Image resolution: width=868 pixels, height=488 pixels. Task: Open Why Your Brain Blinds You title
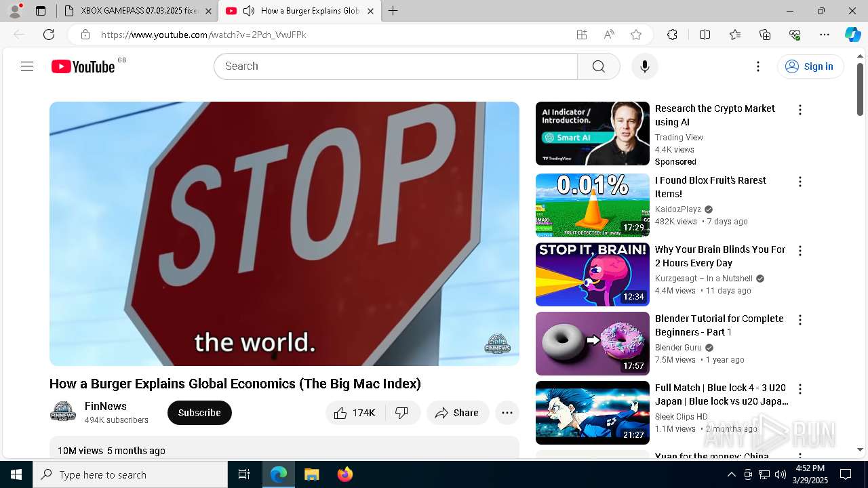(720, 256)
